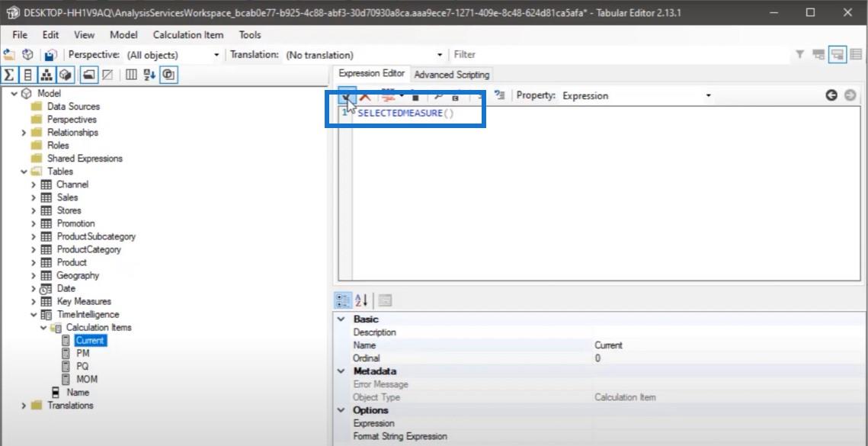Select the MOM calculation item
Viewport: 868px width, 446px height.
click(x=86, y=380)
